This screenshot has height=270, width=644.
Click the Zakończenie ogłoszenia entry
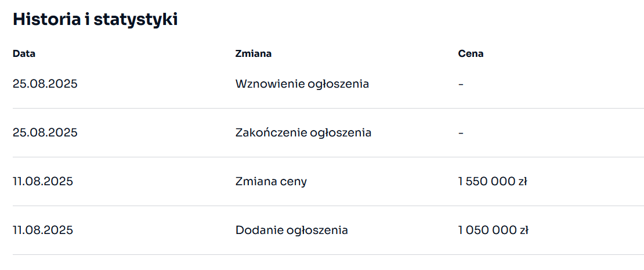303,132
